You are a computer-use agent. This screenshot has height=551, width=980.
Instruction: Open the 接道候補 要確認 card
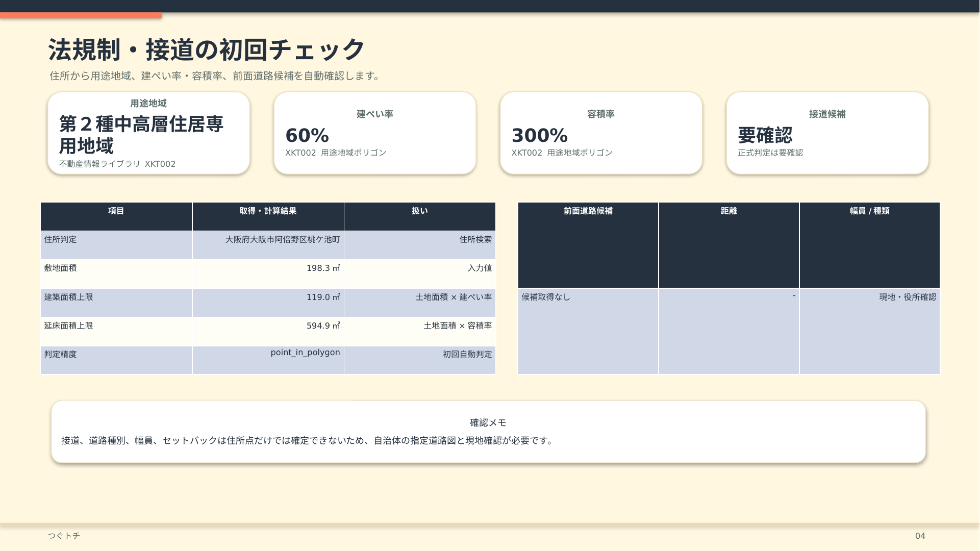tap(827, 133)
